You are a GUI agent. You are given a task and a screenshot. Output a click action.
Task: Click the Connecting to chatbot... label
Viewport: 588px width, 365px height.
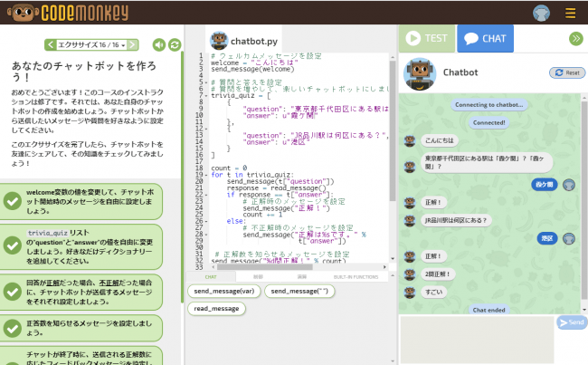click(488, 104)
